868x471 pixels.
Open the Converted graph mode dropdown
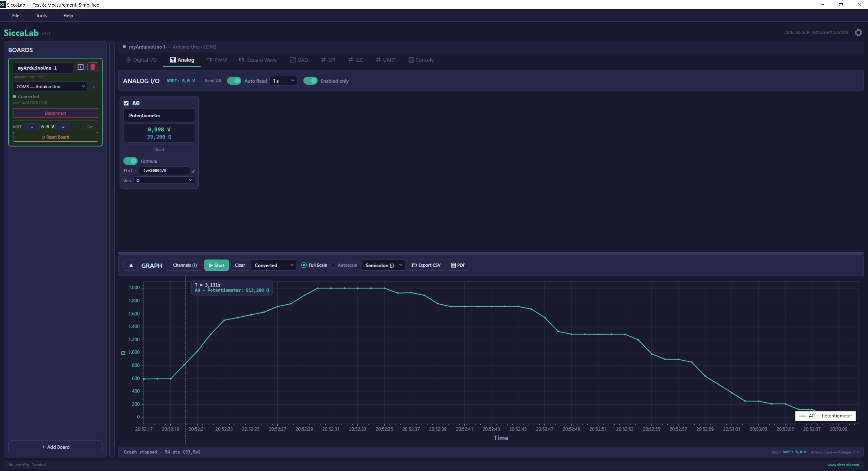pos(273,265)
